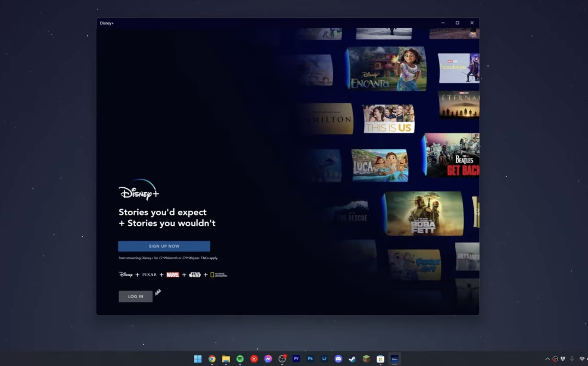Screen dimensions: 588x366
Task: Open the Steam taskbar icon
Action: click(x=352, y=359)
